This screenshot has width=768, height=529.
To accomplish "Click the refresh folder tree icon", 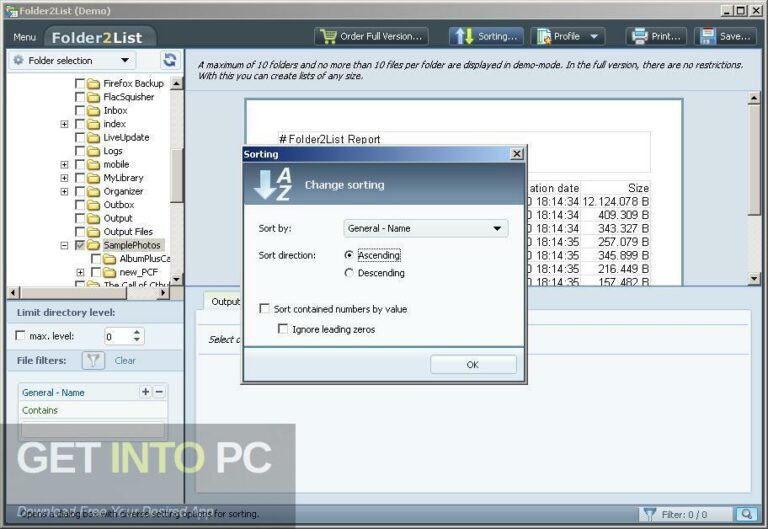I will (x=169, y=60).
